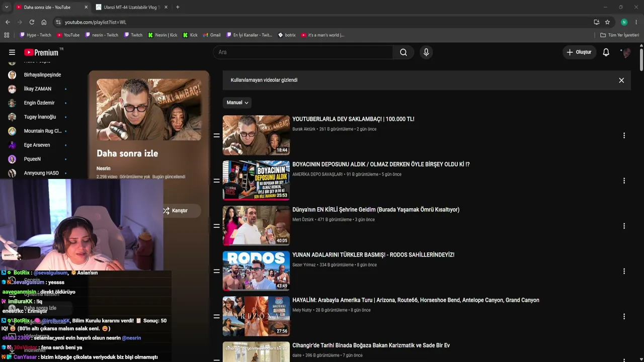The image size is (644, 362).
Task: Open the YouTube bookmark
Action: [x=68, y=35]
